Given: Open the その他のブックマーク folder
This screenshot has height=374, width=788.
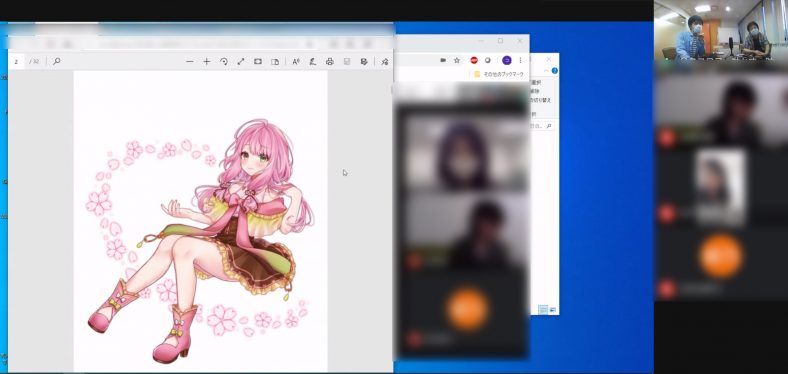Looking at the screenshot, I should (x=499, y=74).
